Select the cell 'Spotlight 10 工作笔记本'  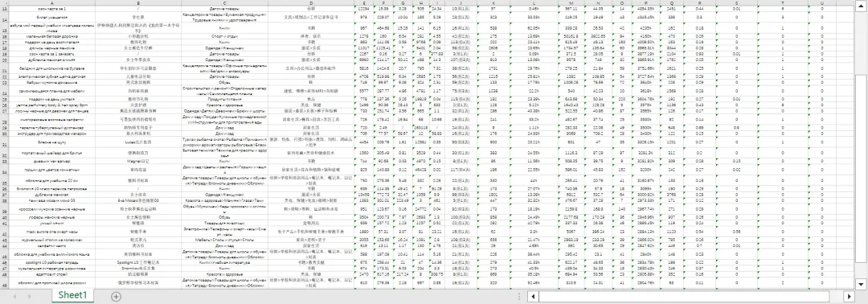(138, 262)
